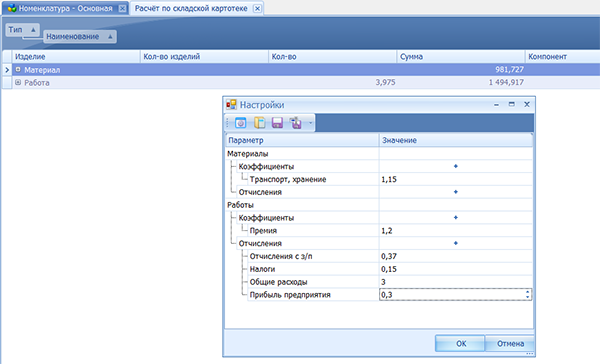Sort by the Изделие column header

(76, 57)
